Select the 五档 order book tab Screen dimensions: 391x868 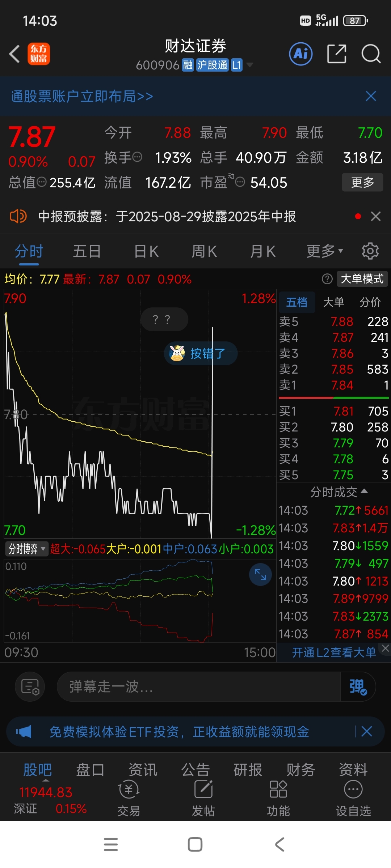pos(297,302)
